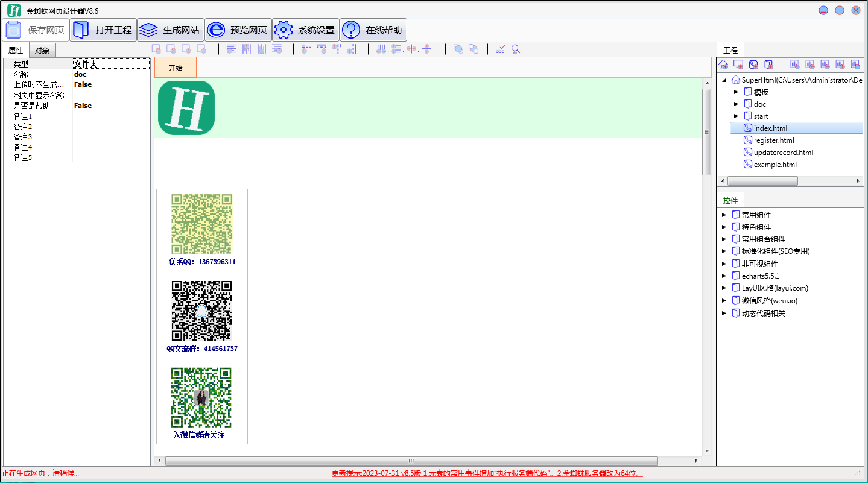Click the add element icon with plus sign
This screenshot has width=868, height=483.
click(x=186, y=49)
